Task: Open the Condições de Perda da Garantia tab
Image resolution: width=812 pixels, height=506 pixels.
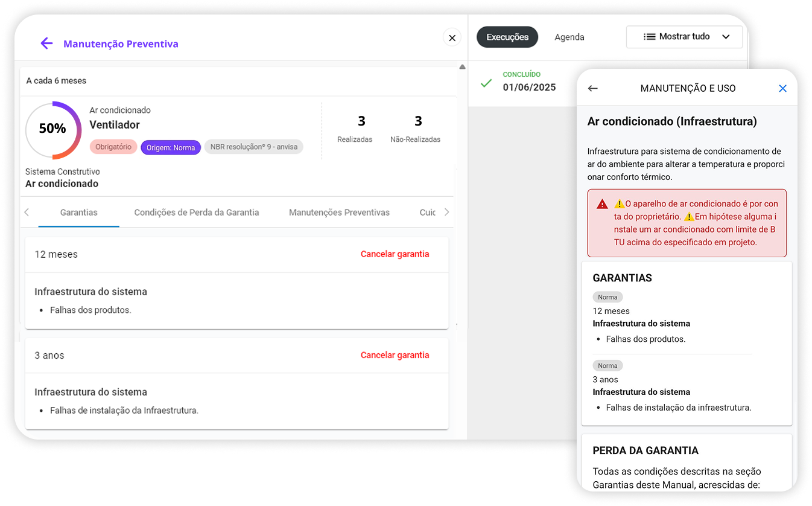Action: 198,212
